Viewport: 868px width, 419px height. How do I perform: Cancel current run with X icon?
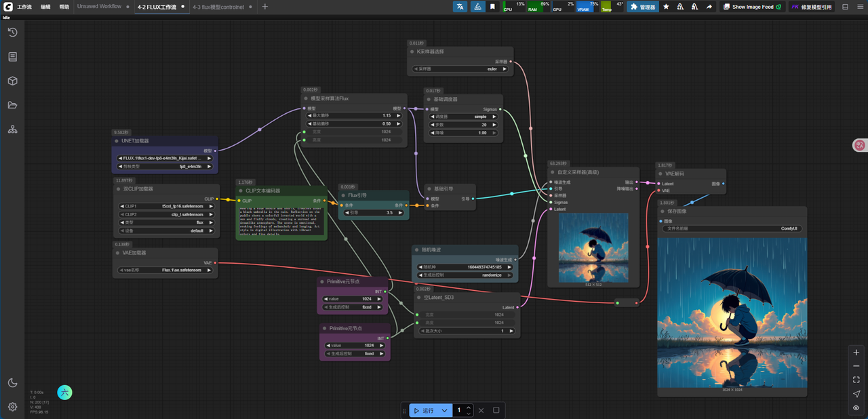(481, 410)
